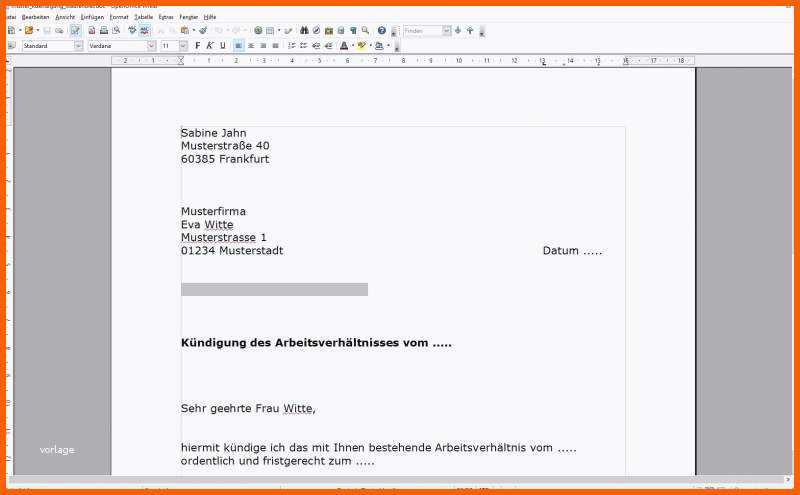Click in the Finden search field
The width and height of the screenshot is (800, 495).
tap(422, 31)
